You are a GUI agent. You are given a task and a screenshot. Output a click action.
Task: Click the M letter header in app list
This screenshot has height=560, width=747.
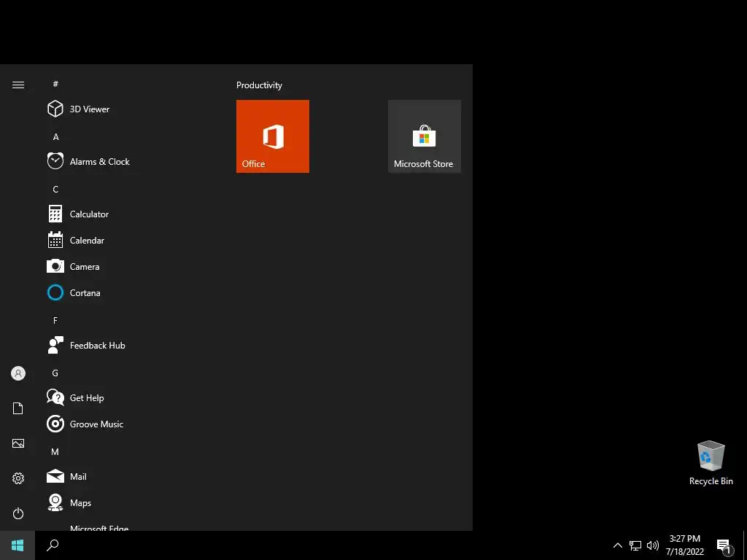point(55,451)
